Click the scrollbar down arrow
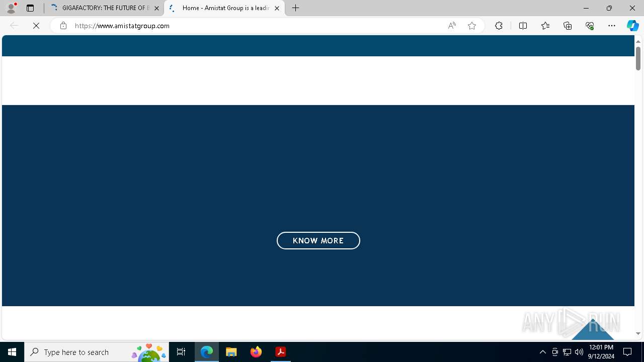This screenshot has height=362, width=644. tap(638, 333)
